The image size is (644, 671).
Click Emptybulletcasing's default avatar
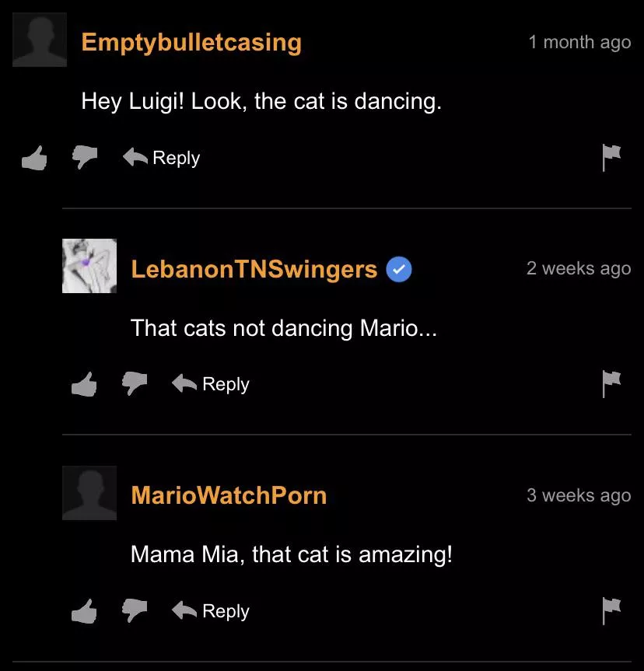point(40,40)
